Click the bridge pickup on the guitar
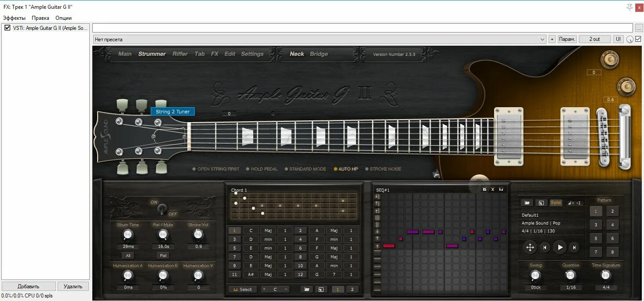The height and width of the screenshot is (301, 644). click(575, 136)
